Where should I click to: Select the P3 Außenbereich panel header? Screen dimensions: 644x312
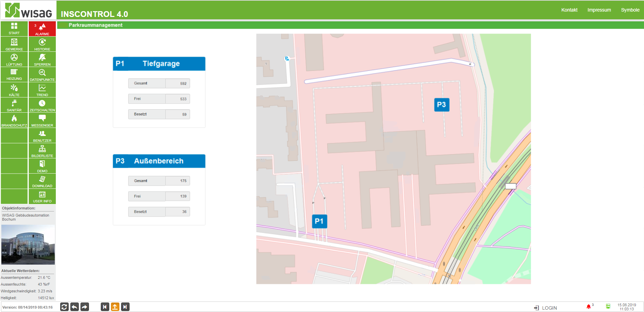pyautogui.click(x=159, y=161)
